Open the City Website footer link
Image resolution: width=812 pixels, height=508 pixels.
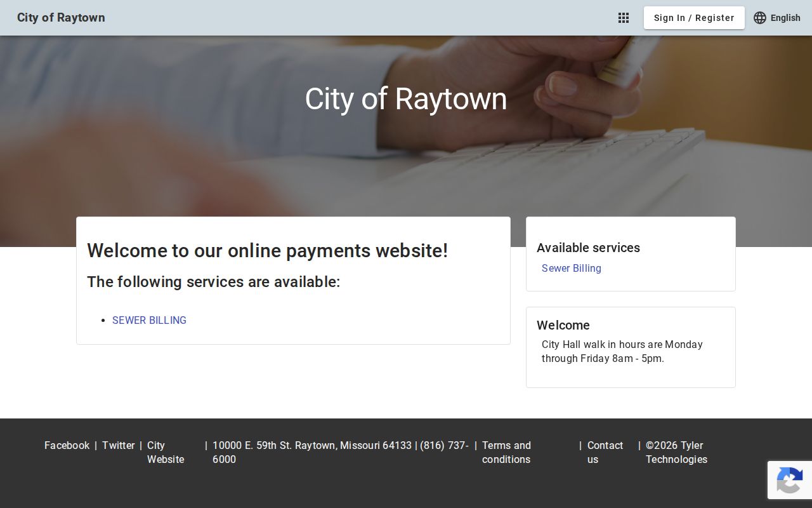[166, 452]
